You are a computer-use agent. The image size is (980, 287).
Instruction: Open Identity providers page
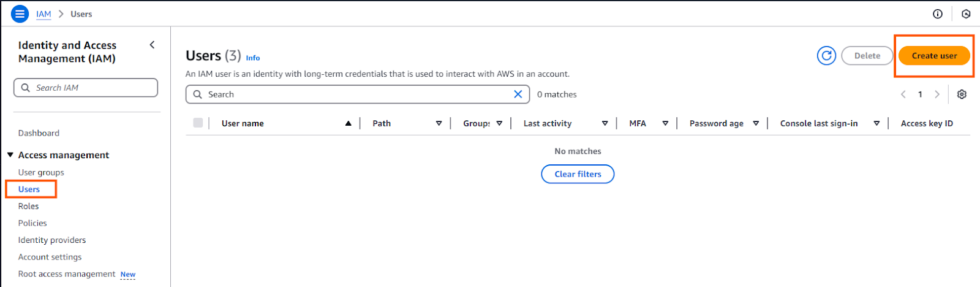click(52, 240)
